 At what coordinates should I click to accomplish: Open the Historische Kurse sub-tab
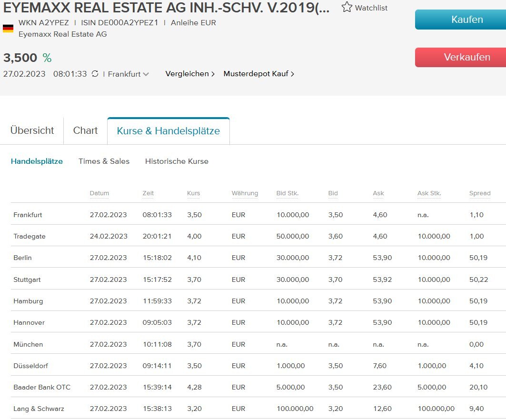tap(177, 161)
